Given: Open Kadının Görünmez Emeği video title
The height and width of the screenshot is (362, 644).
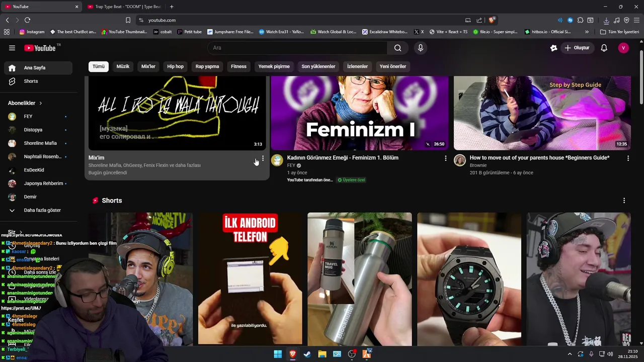Looking at the screenshot, I should coord(343,158).
